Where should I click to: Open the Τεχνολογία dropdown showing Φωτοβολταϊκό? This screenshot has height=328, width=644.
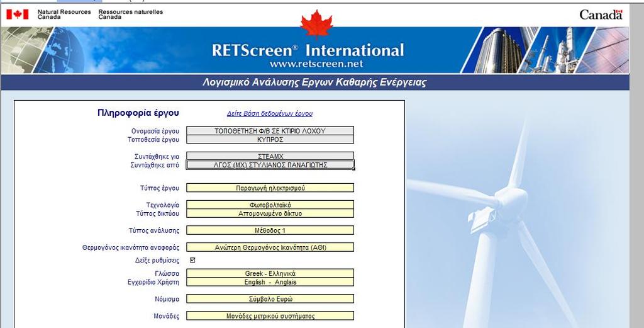[270, 205]
